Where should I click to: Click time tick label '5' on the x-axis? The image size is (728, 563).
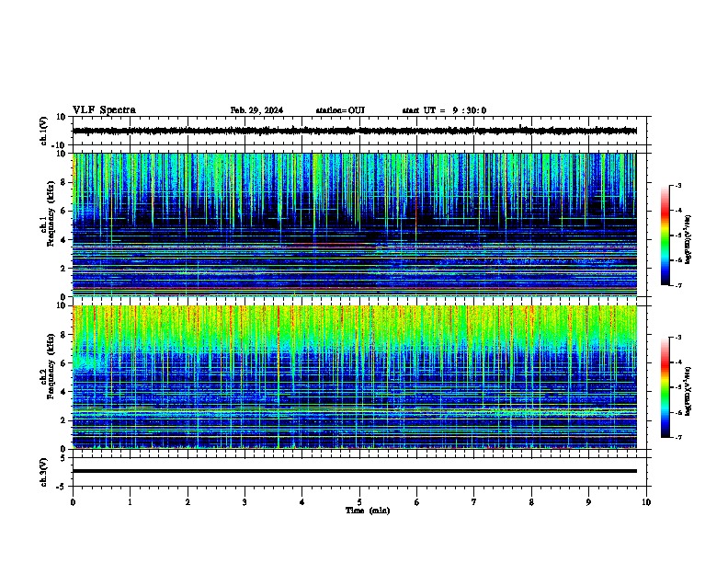click(x=359, y=502)
